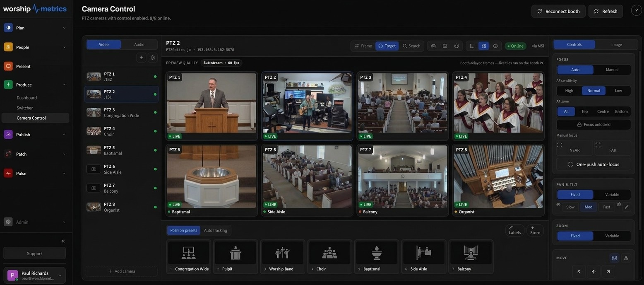Open Paul Richards account menu

pos(35,275)
